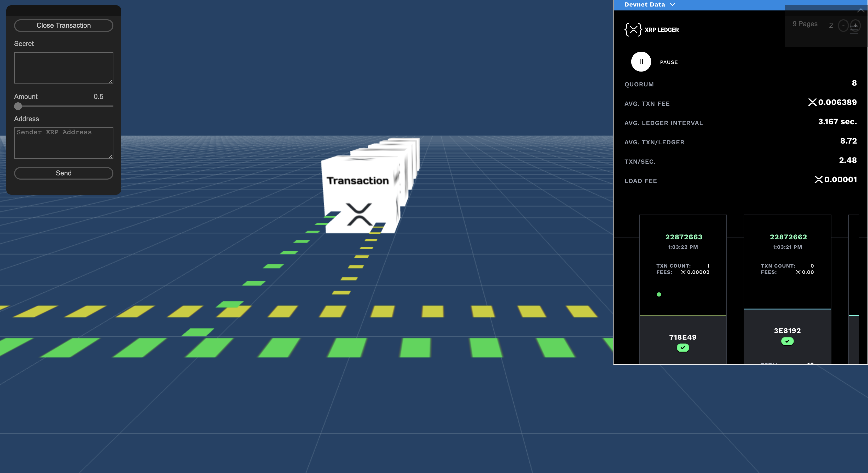This screenshot has height=473, width=868.
Task: Select ledger number 22872663
Action: tap(684, 237)
